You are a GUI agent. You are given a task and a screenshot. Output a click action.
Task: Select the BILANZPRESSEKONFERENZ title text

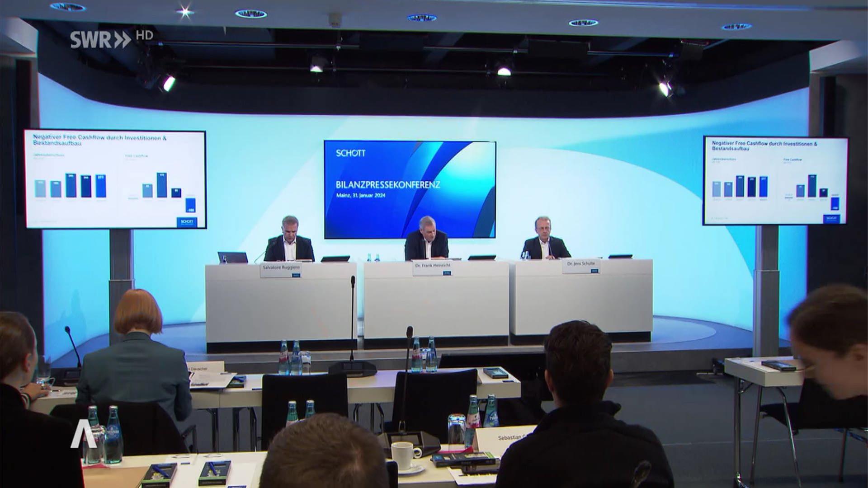point(388,185)
